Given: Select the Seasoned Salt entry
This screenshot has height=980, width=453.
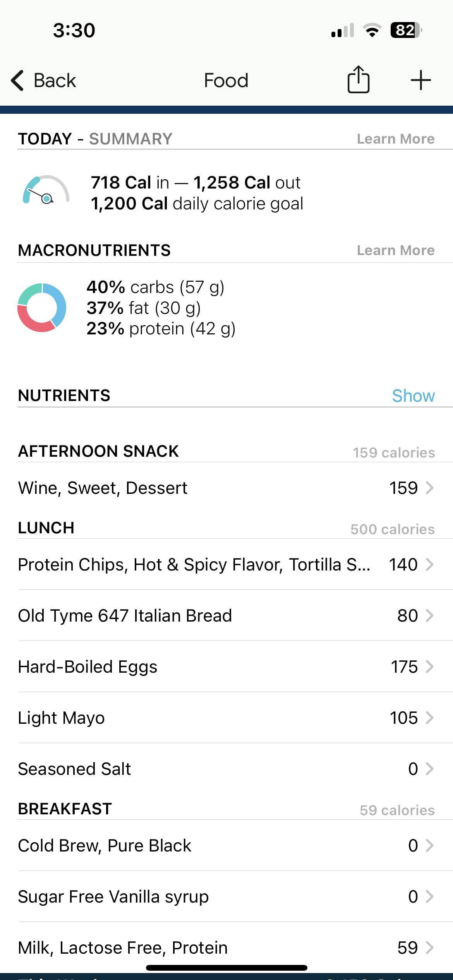Looking at the screenshot, I should click(226, 769).
